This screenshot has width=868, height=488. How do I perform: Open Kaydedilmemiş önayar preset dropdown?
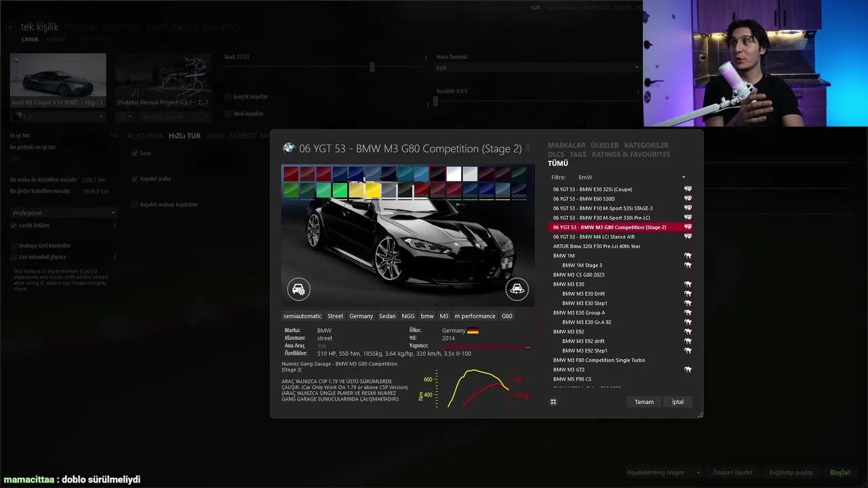(x=664, y=472)
